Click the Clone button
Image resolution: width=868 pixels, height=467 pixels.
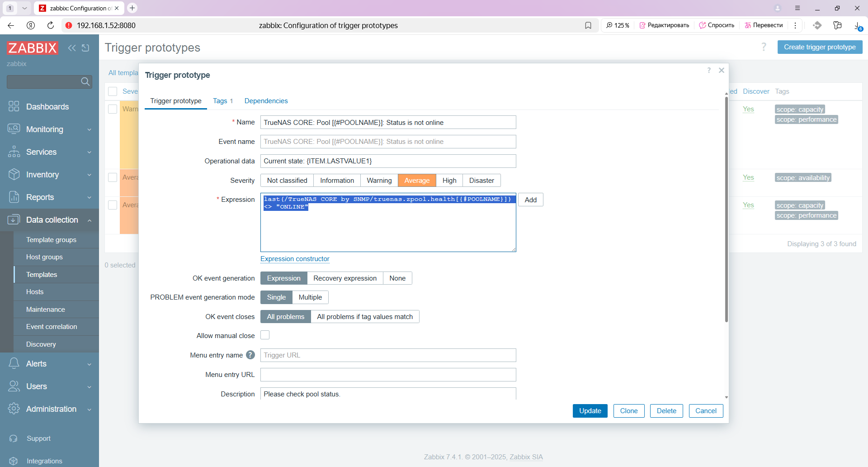point(629,411)
